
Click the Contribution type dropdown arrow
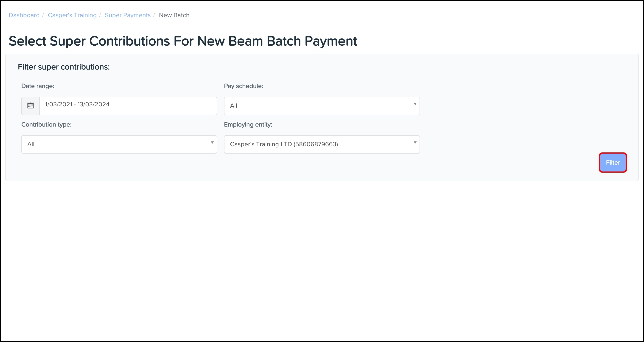pos(212,143)
